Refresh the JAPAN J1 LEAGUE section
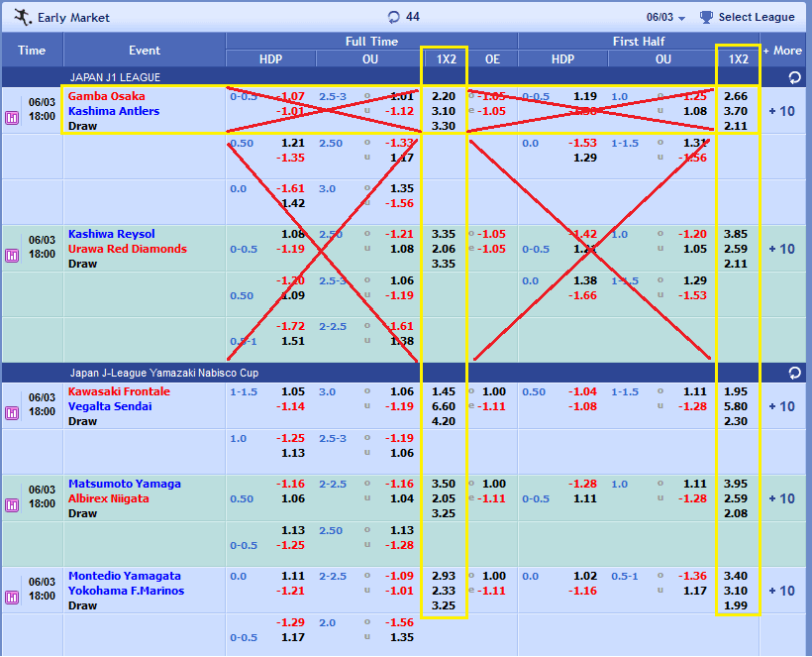 pyautogui.click(x=794, y=77)
